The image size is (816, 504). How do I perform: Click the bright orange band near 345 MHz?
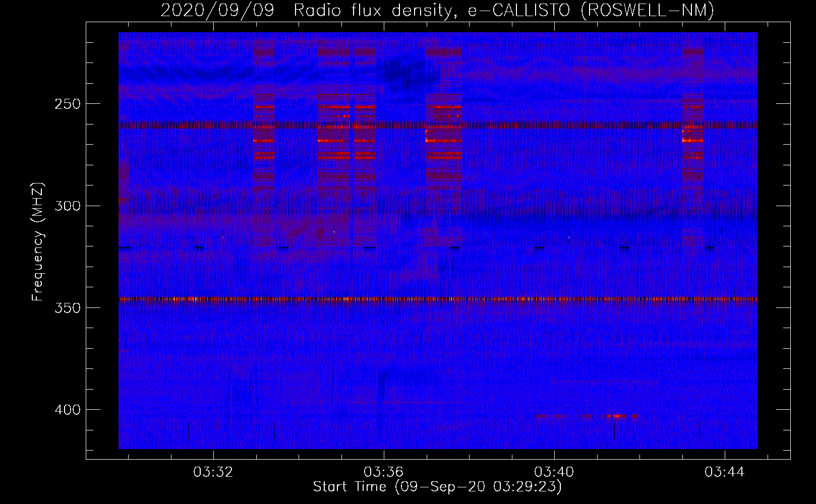(x=438, y=299)
